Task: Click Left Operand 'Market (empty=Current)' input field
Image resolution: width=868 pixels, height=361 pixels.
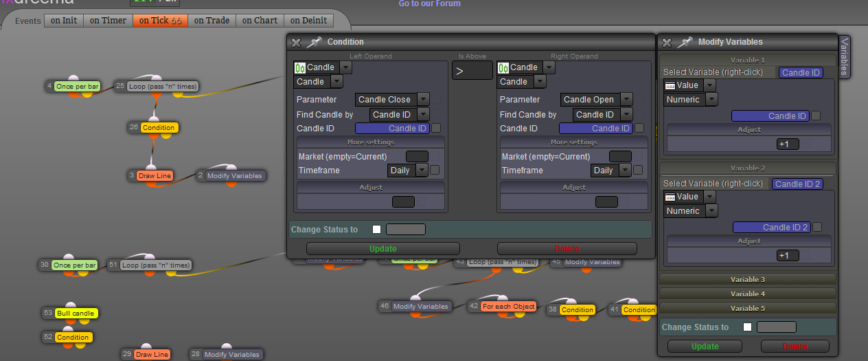Action: click(417, 156)
